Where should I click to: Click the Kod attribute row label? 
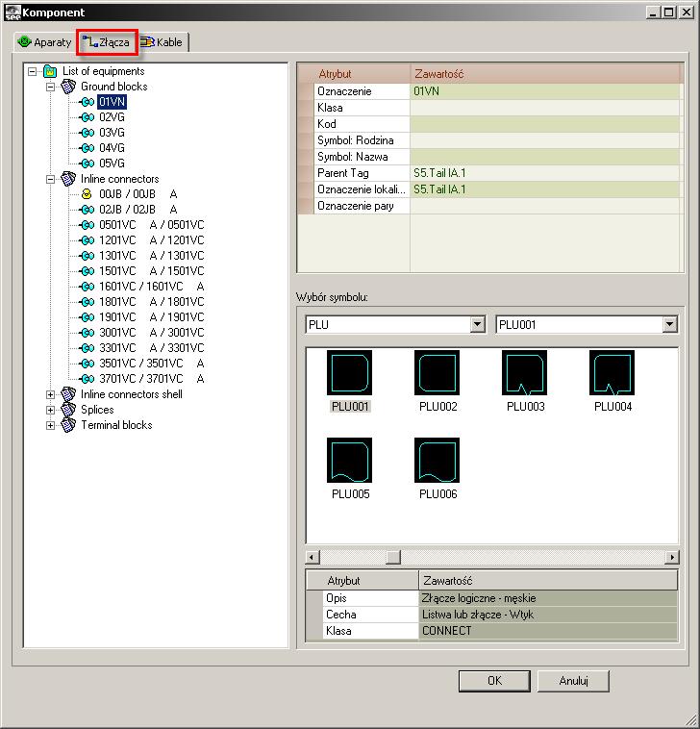pos(362,124)
